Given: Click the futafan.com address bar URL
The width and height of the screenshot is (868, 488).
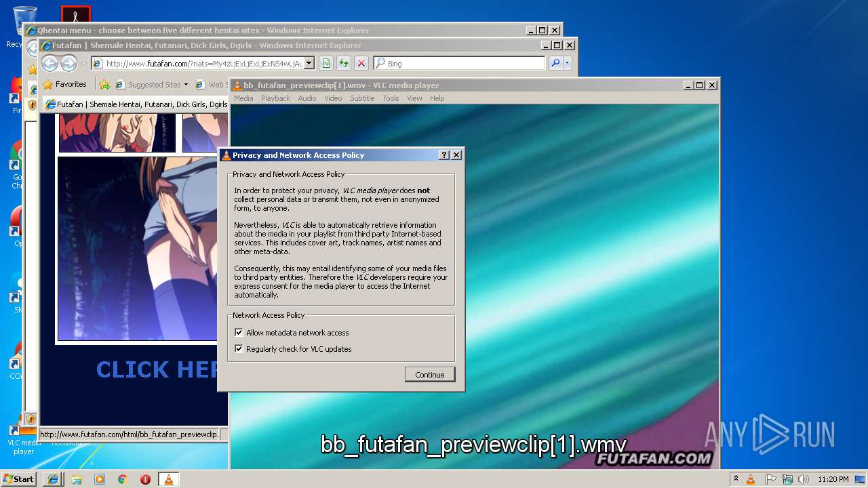Looking at the screenshot, I should (203, 64).
